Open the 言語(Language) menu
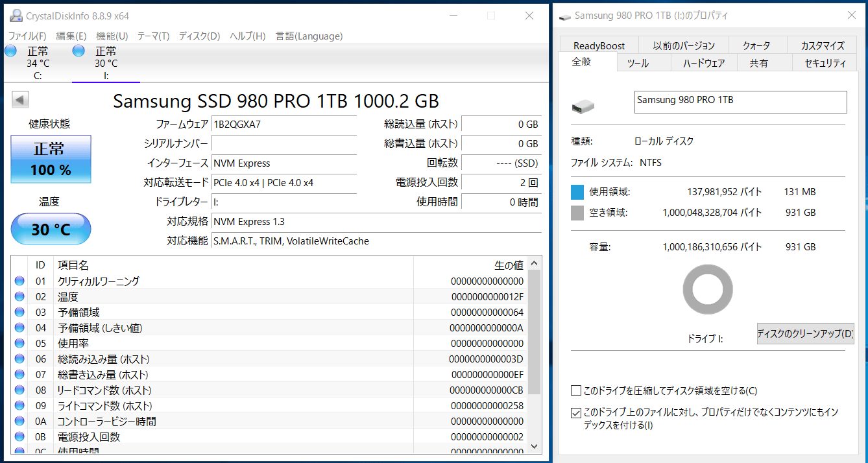 point(309,36)
